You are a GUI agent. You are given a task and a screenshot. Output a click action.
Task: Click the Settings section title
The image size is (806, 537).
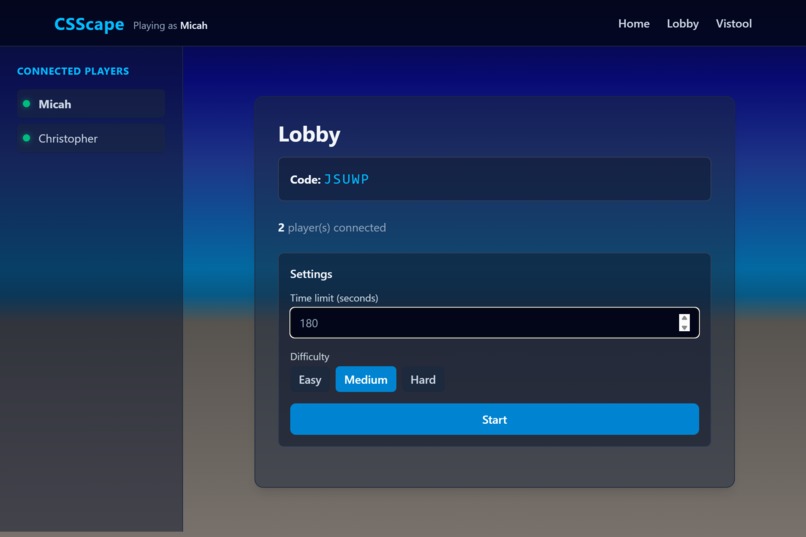click(311, 274)
